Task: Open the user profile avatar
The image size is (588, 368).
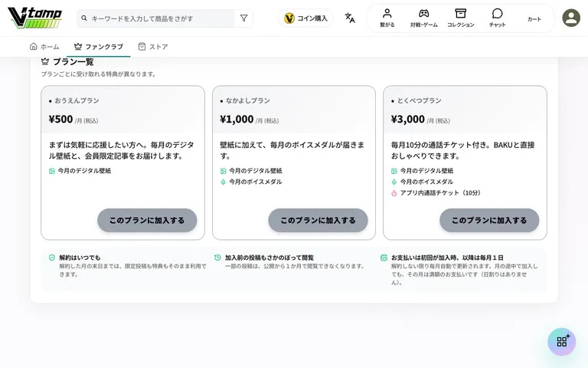Action: 570,18
